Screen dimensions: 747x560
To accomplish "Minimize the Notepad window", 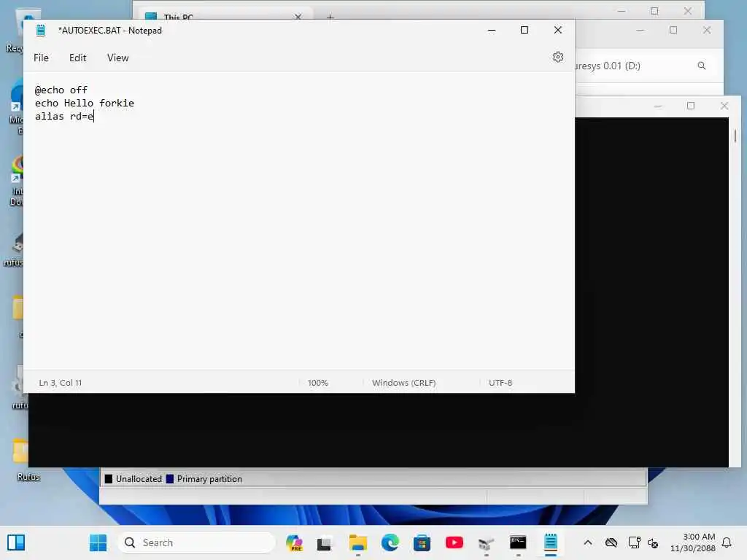I will [x=492, y=30].
